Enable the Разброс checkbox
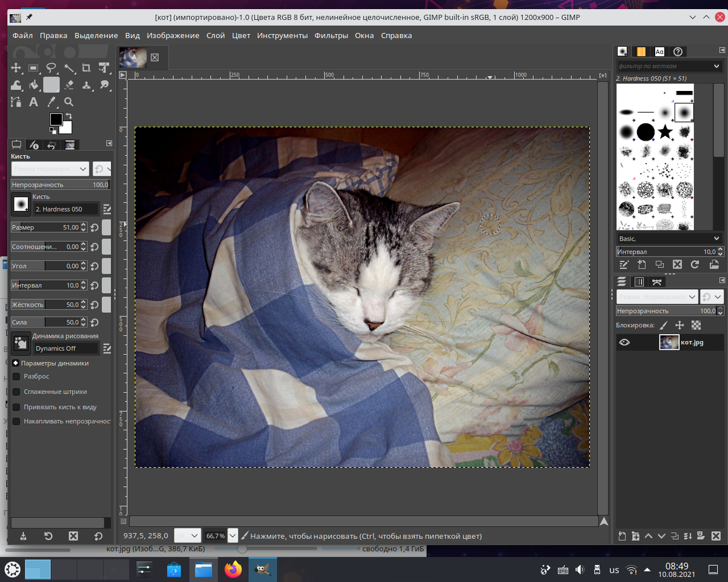728x582 pixels. coord(16,376)
